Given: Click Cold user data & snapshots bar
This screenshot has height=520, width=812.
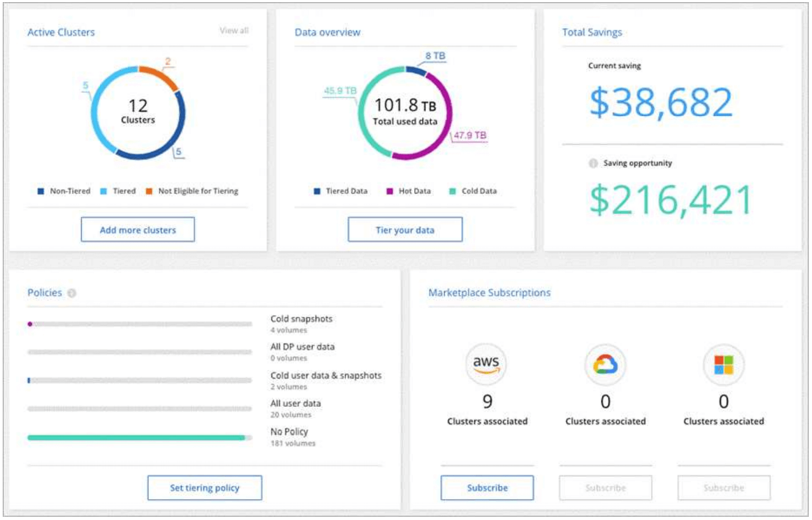Looking at the screenshot, I should coord(140,380).
